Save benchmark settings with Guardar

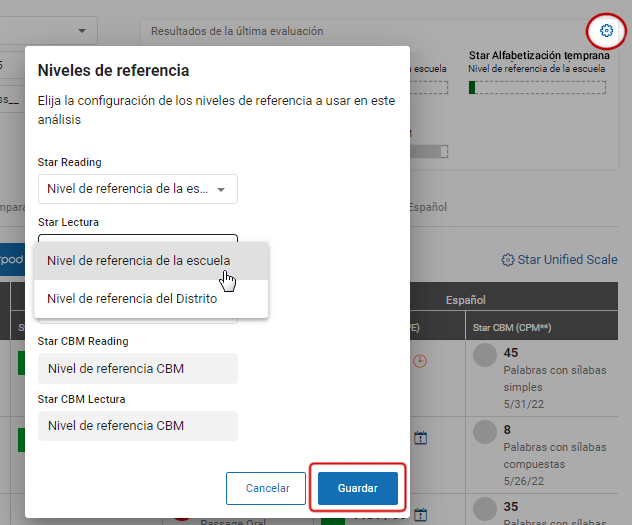[x=358, y=488]
